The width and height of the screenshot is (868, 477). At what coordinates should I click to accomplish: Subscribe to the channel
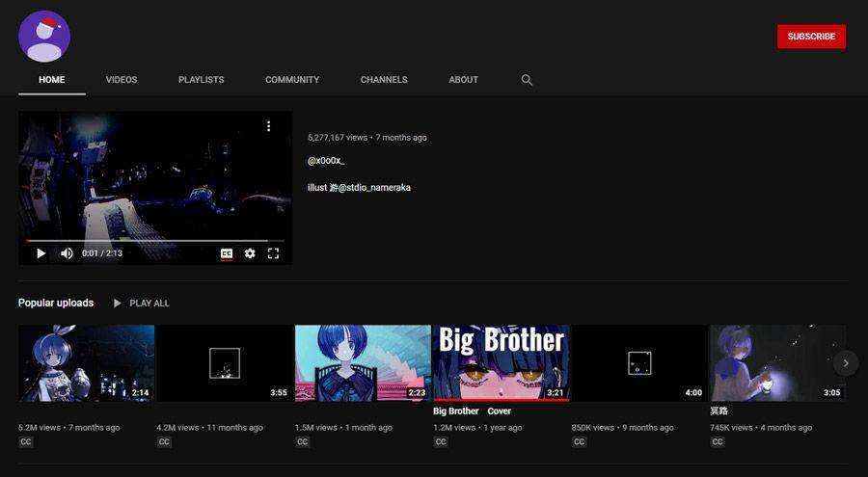tap(811, 37)
